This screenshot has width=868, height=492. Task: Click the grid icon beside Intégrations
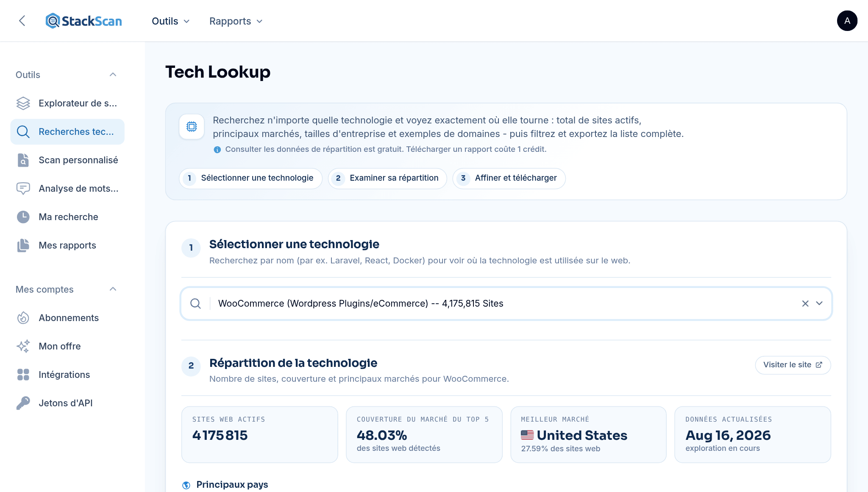tap(23, 375)
